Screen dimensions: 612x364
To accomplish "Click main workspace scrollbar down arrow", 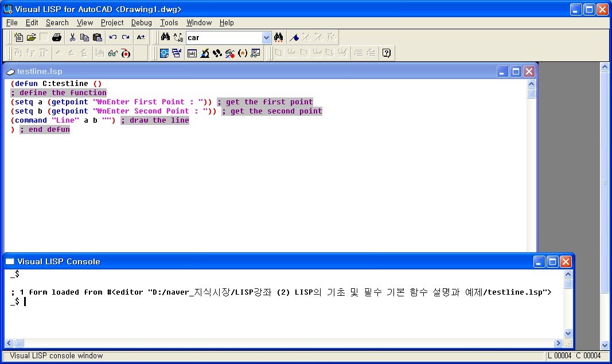I will tap(605, 345).
